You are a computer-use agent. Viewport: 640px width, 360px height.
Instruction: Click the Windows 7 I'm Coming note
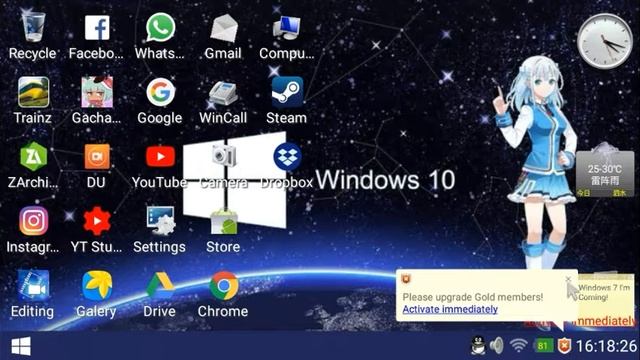tap(605, 292)
